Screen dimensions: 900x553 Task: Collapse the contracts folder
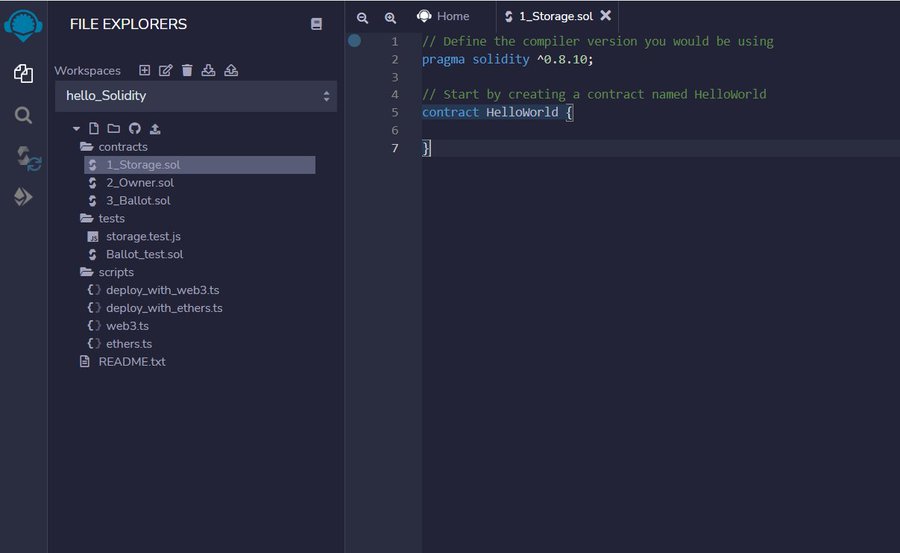pos(114,147)
